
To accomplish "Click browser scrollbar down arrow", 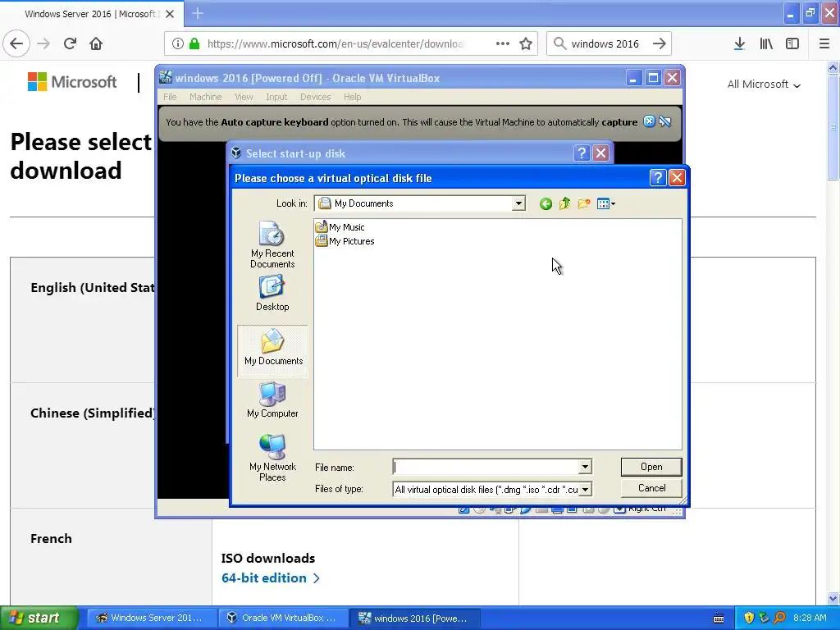I will 833,598.
